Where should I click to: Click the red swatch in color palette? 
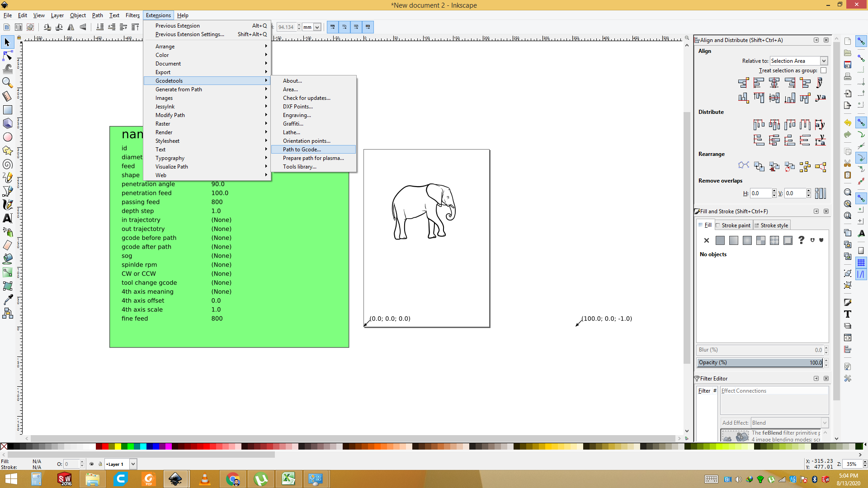[x=105, y=447]
